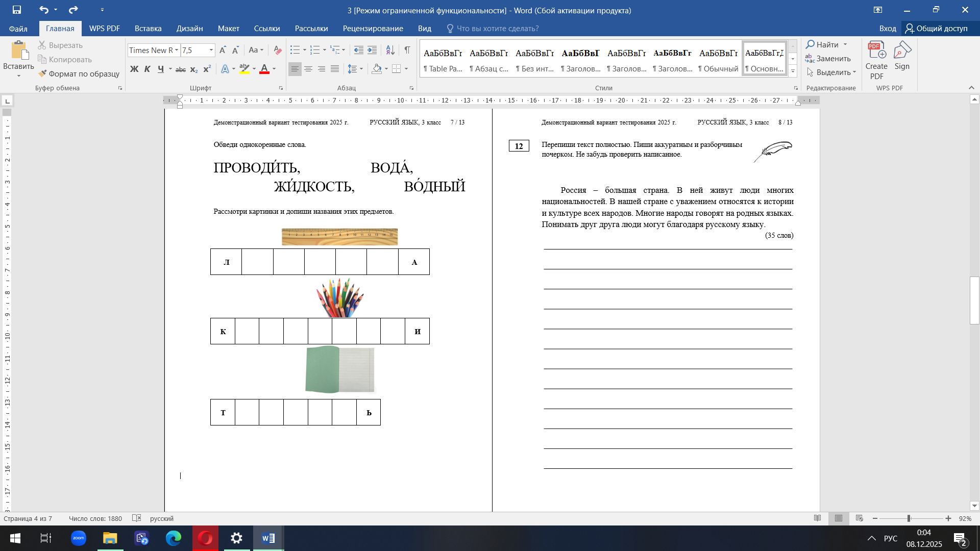Click the Format Painter brush icon
The image size is (980, 551).
42,73
